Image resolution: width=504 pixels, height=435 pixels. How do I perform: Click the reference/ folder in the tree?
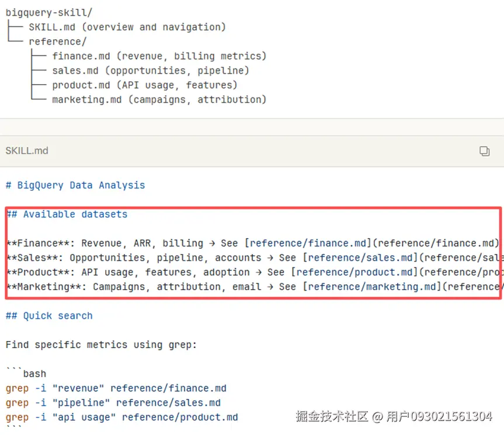click(x=57, y=41)
